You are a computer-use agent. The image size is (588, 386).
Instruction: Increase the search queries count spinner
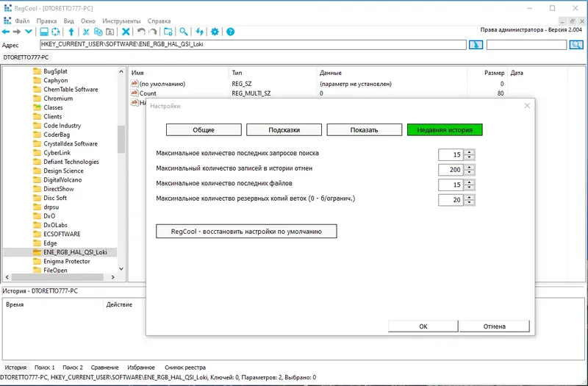click(470, 152)
